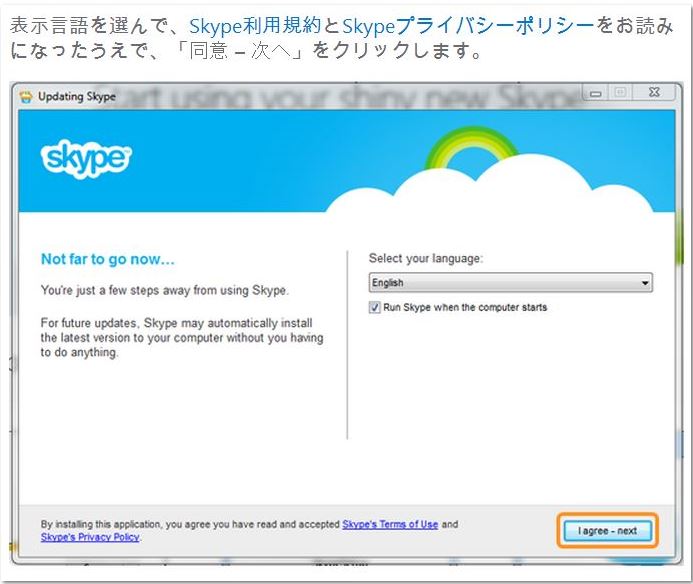The width and height of the screenshot is (693, 584).
Task: Maximize the Updating Skype window
Action: 621,92
